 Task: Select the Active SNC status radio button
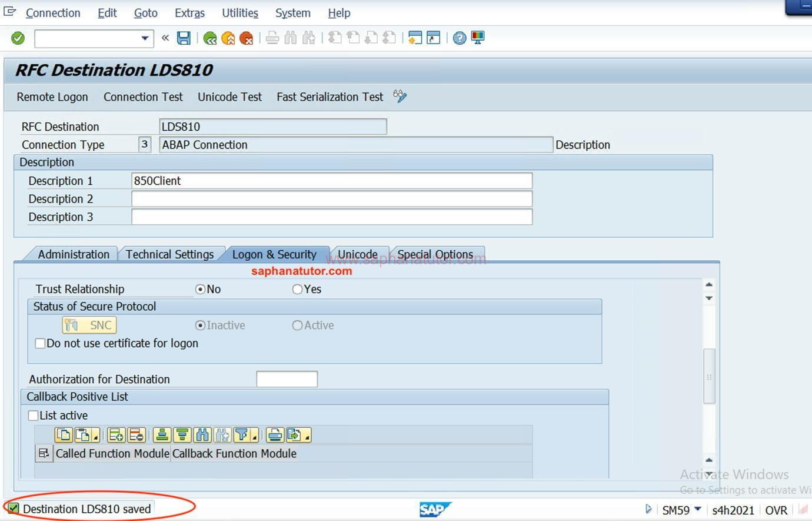(297, 325)
